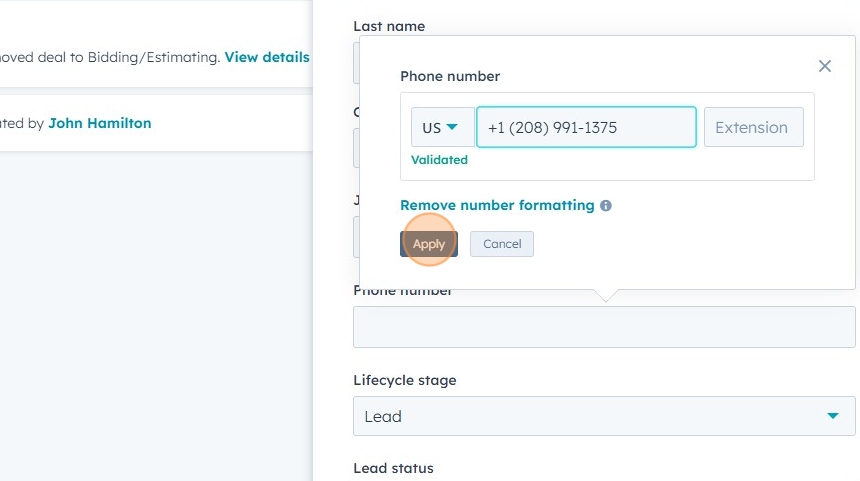Screen dimensions: 860x481
Task: Click info icon beside Remove number formatting
Action: coord(606,206)
